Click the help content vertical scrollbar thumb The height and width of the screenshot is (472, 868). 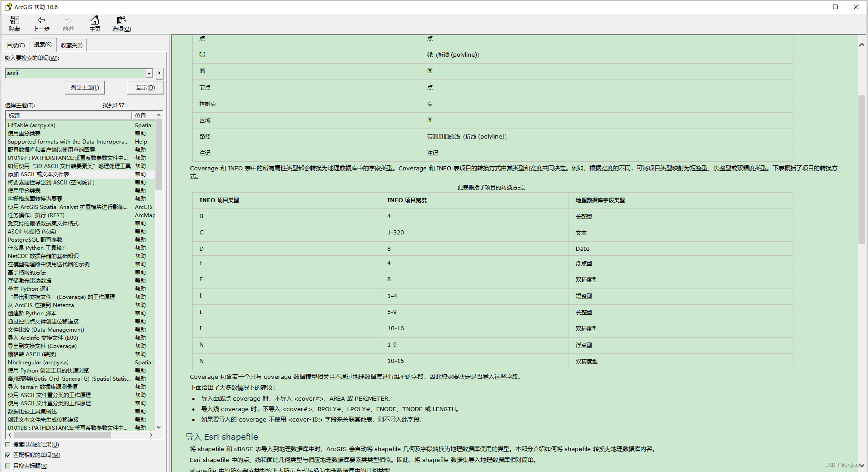pyautogui.click(x=862, y=169)
